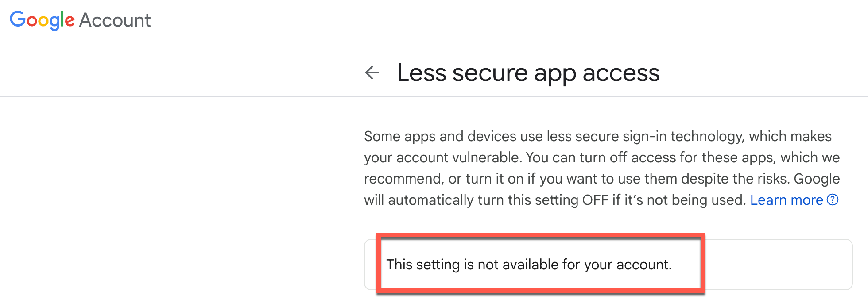This screenshot has width=868, height=299.
Task: Open the Learn more link
Action: [786, 200]
